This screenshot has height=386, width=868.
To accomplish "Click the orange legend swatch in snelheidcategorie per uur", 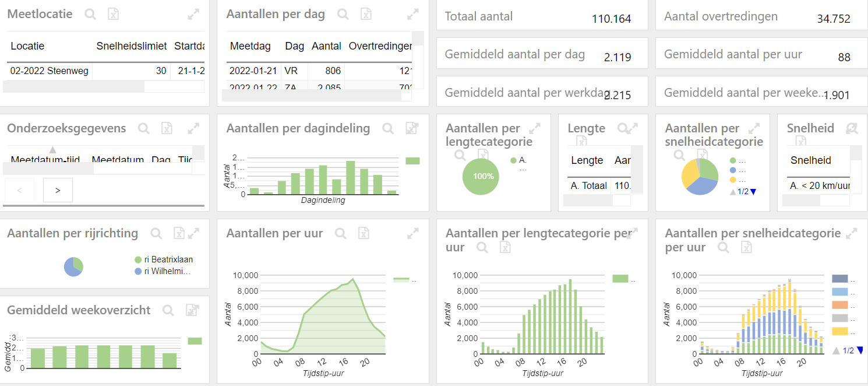I will coord(839,305).
